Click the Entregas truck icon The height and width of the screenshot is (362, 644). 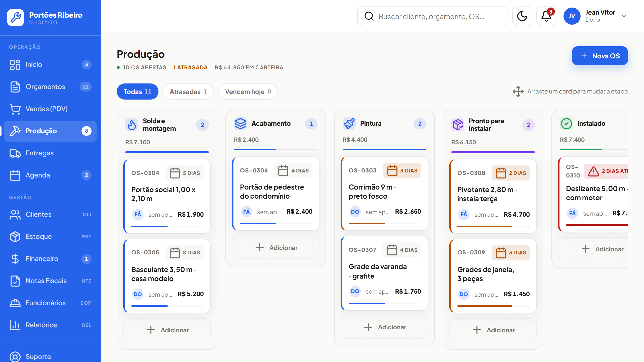click(15, 153)
